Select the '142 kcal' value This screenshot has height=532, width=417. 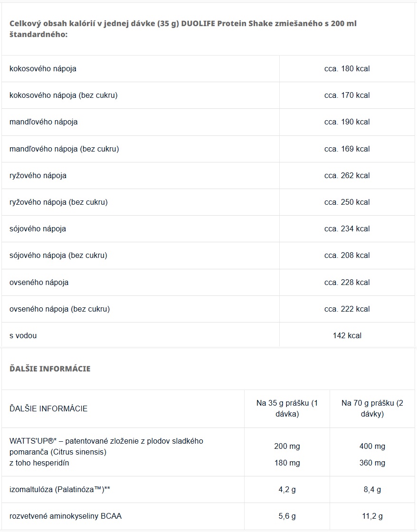coord(347,335)
